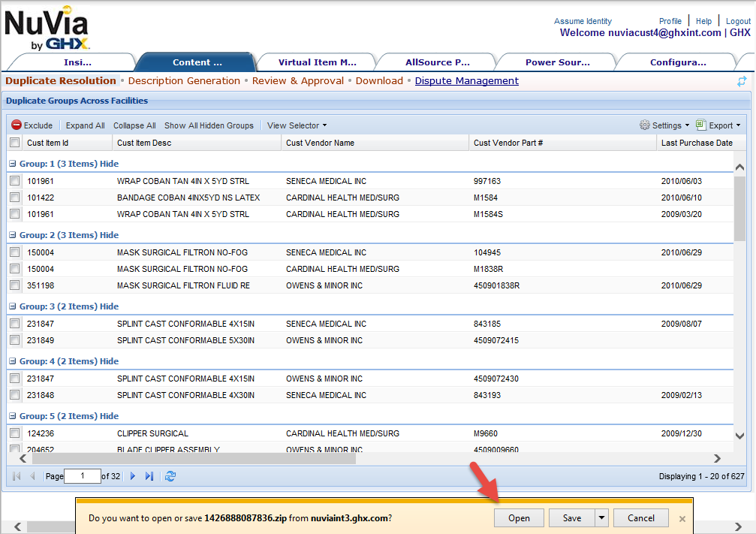
Task: Click the page number input field
Action: (x=83, y=476)
